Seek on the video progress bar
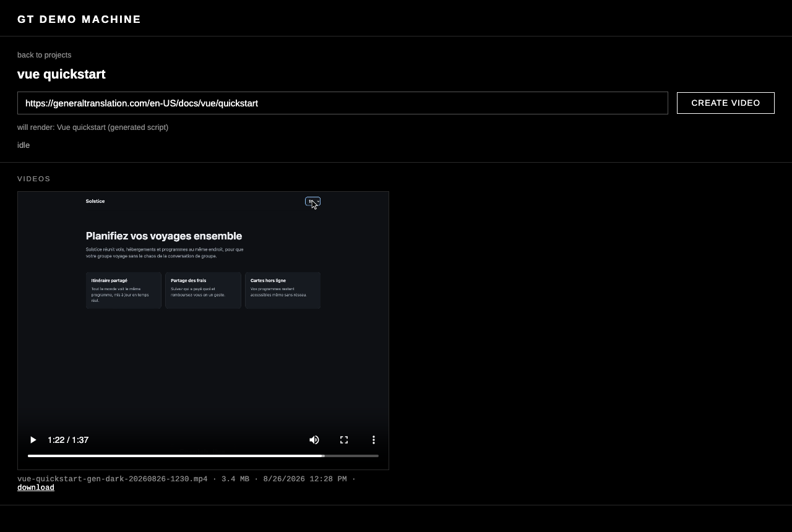Screen dimensions: 792x532 pos(203,456)
